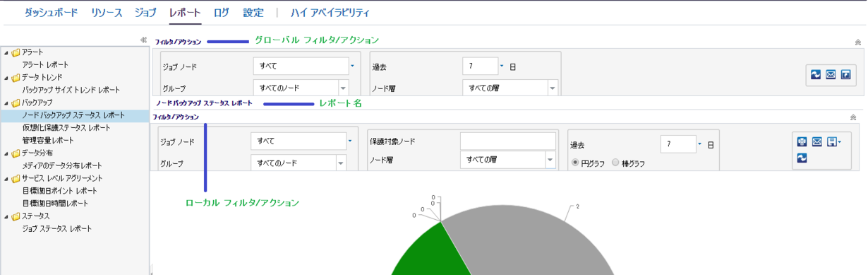Open the local ノード層 dropdown
This screenshot has width=868, height=275.
click(550, 160)
